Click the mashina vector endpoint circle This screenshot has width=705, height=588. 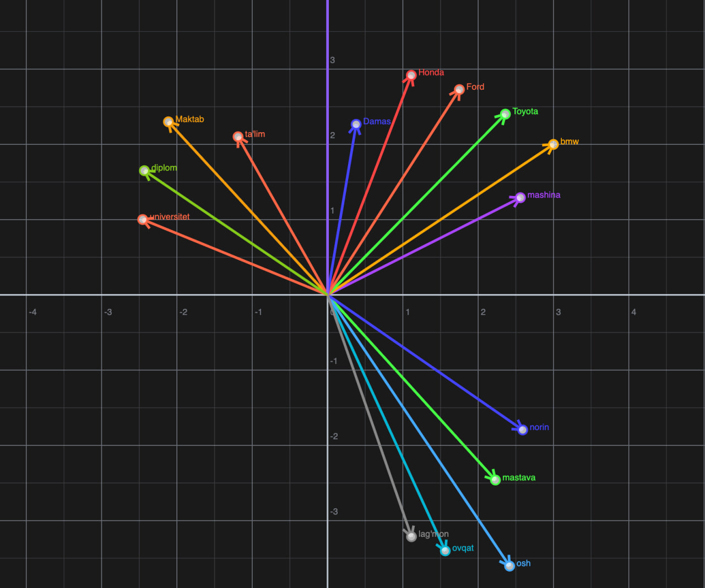point(520,198)
